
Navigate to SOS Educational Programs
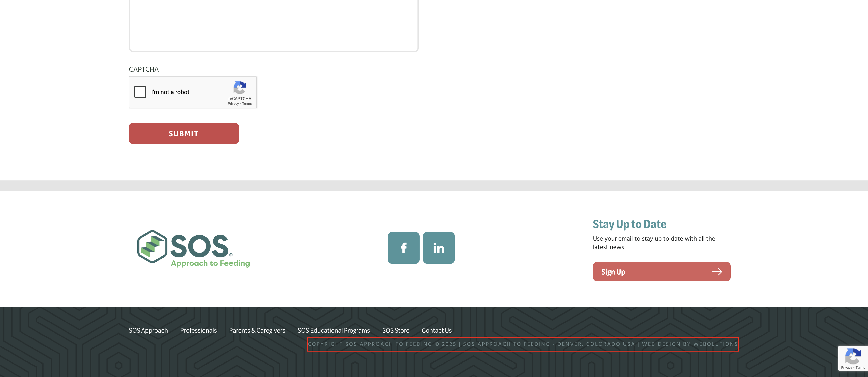(x=334, y=331)
